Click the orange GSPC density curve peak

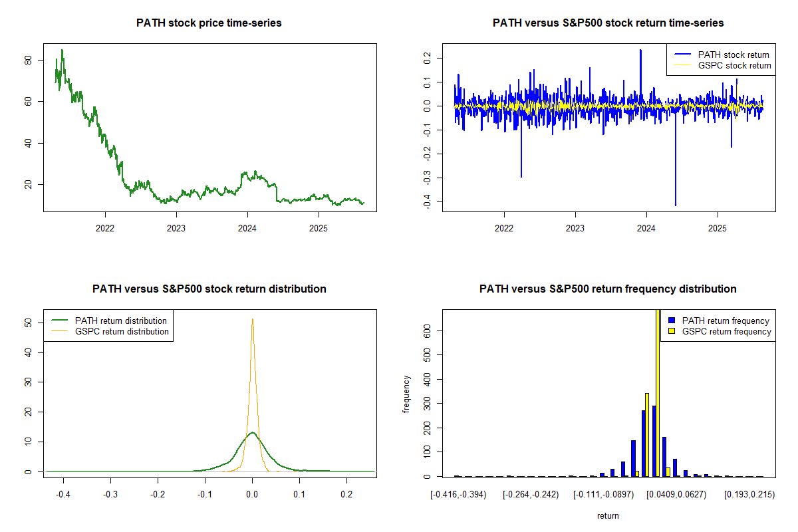click(x=252, y=320)
